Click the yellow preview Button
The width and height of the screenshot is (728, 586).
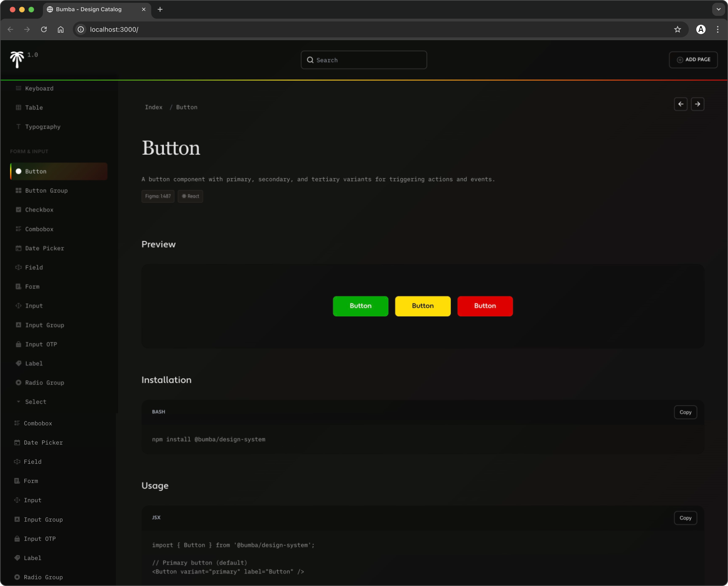click(422, 306)
